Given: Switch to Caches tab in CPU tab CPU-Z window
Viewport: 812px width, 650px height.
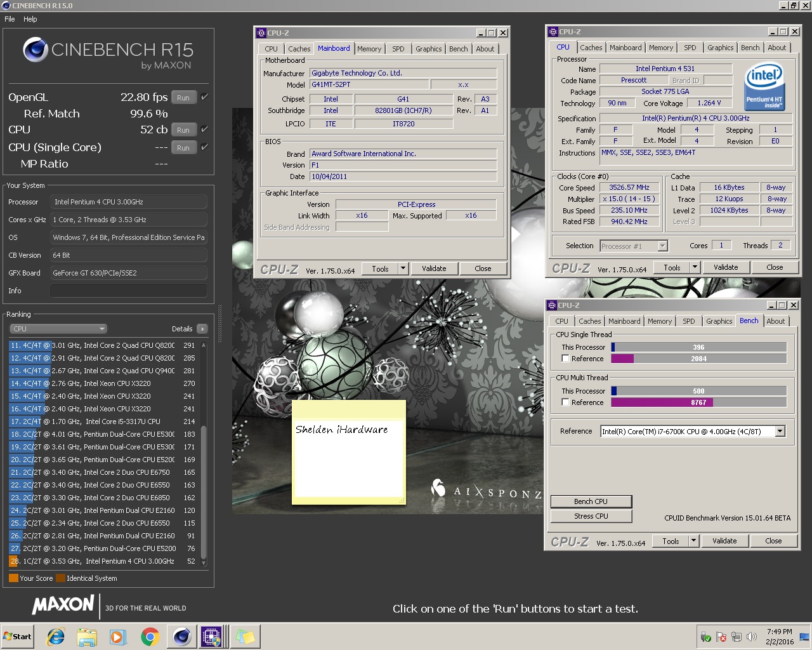Looking at the screenshot, I should [x=591, y=48].
